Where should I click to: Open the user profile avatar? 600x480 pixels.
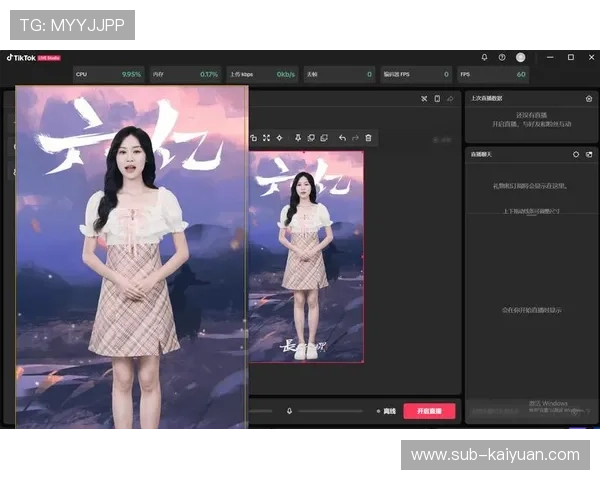pyautogui.click(x=520, y=57)
